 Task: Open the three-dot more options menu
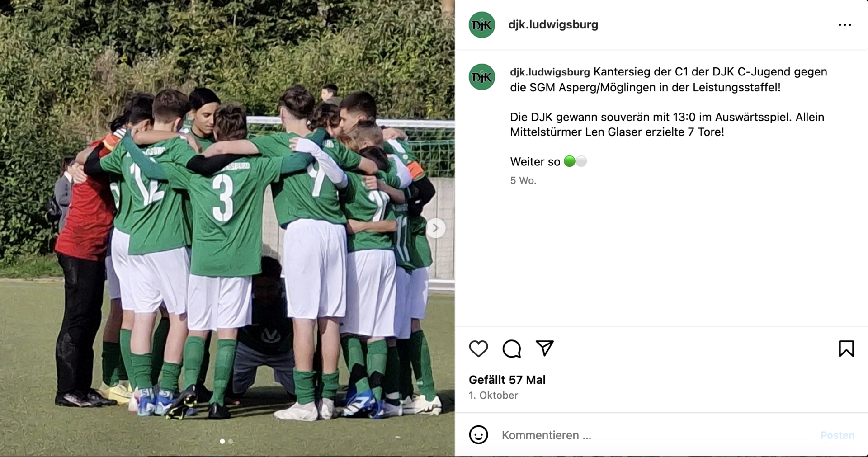tap(844, 25)
